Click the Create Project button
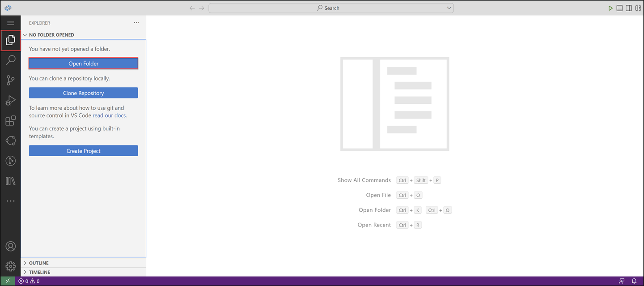This screenshot has height=286, width=644. tap(83, 151)
